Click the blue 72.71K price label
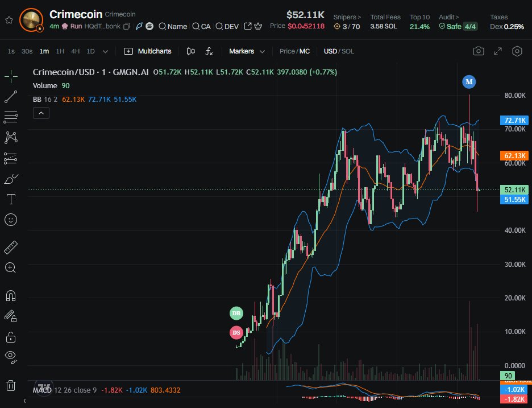 [x=514, y=120]
